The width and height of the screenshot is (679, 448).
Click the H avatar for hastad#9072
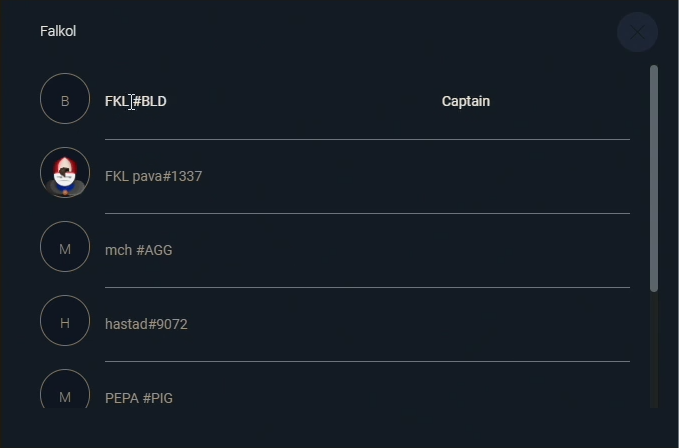(65, 322)
